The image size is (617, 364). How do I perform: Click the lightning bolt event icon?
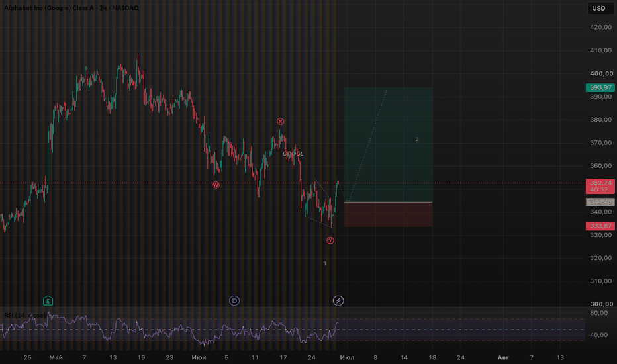[338, 301]
